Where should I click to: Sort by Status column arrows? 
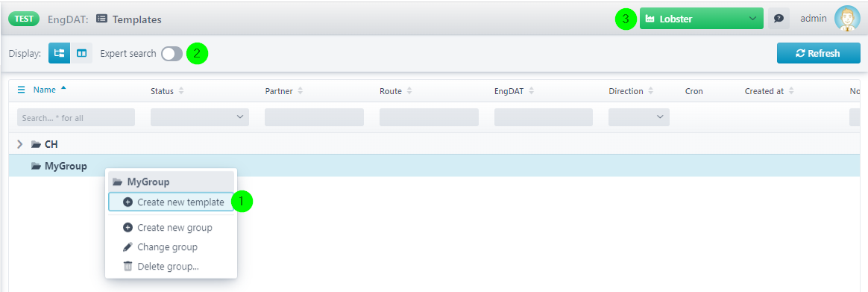181,91
